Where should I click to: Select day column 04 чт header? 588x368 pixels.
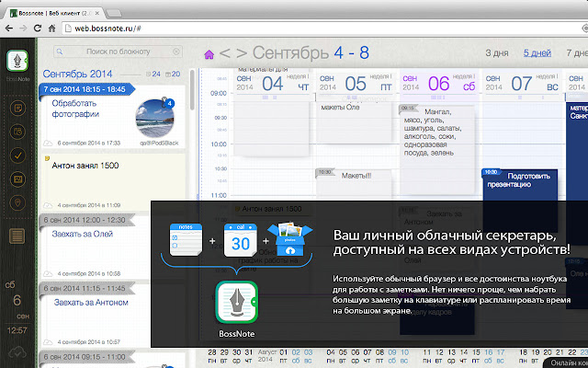point(273,84)
